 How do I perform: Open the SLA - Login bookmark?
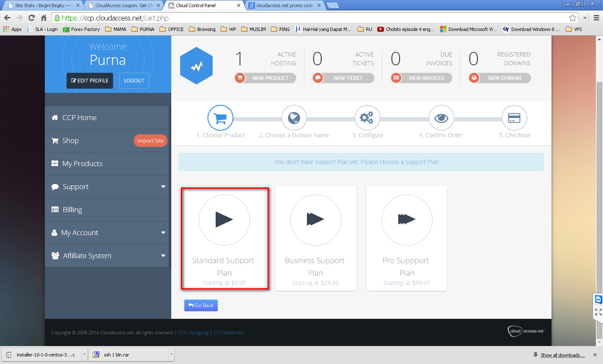42,29
